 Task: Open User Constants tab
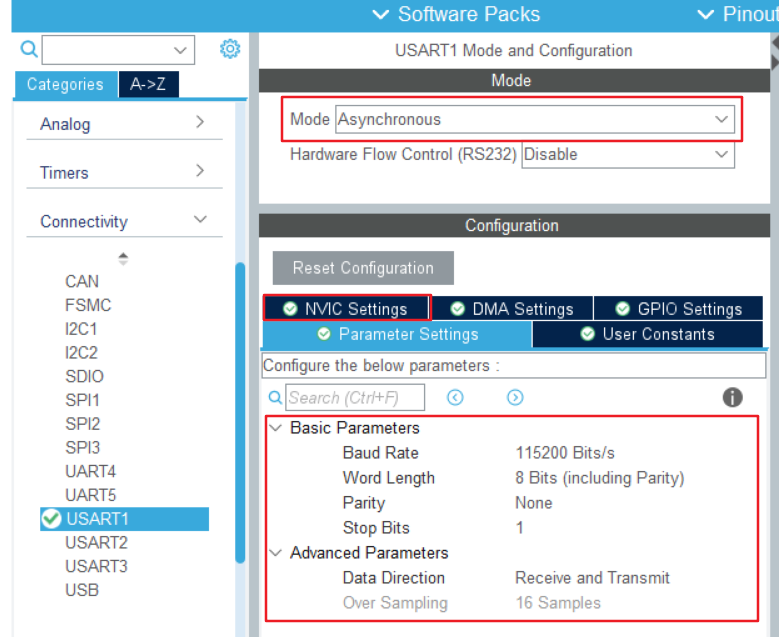tap(648, 334)
